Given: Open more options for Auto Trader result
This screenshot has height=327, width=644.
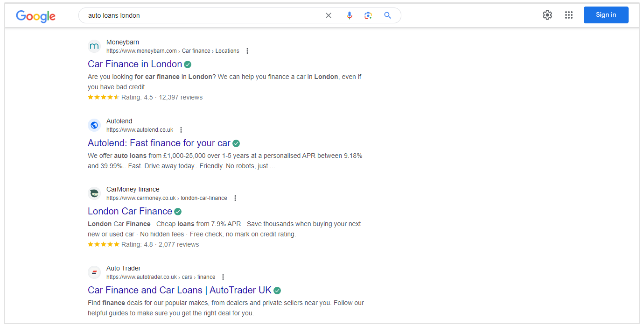Looking at the screenshot, I should point(223,277).
